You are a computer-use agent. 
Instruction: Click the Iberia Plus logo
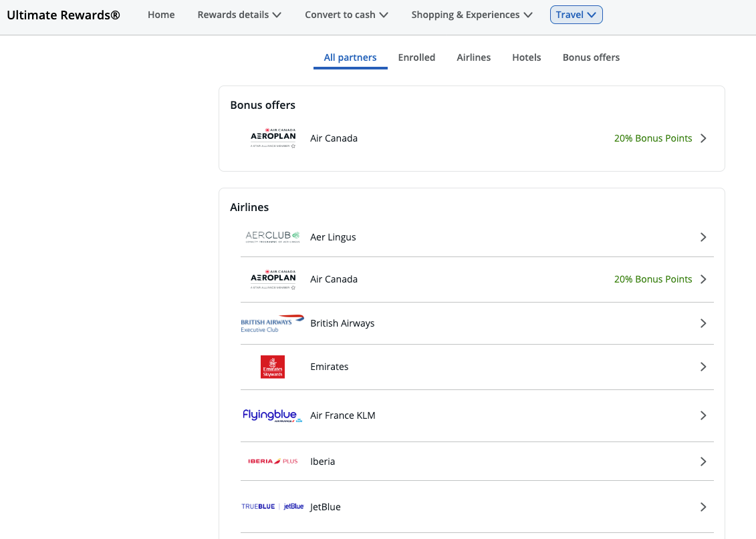tap(273, 462)
